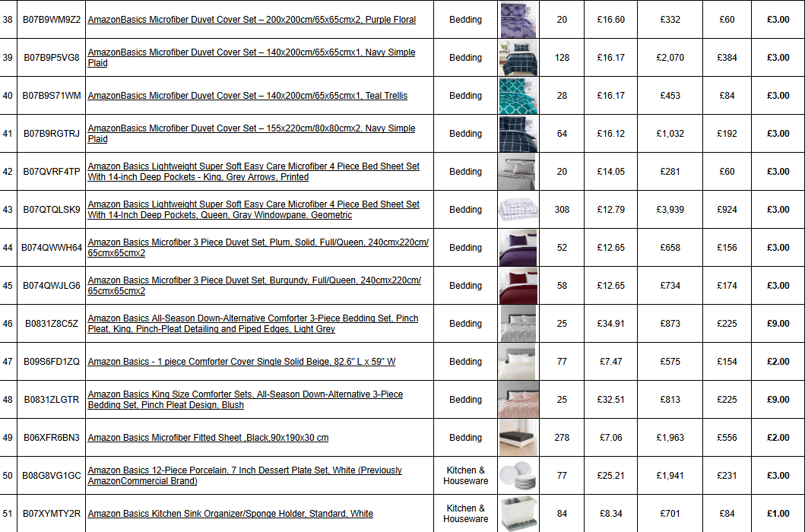Open the Plum Solid 3 Piece Duvet Set link

click(258, 248)
